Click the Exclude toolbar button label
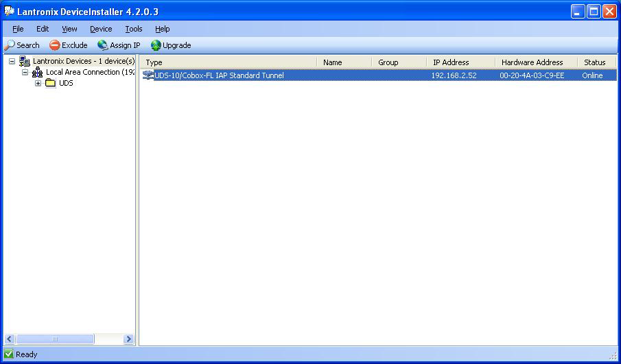621x364 pixels. click(x=75, y=45)
